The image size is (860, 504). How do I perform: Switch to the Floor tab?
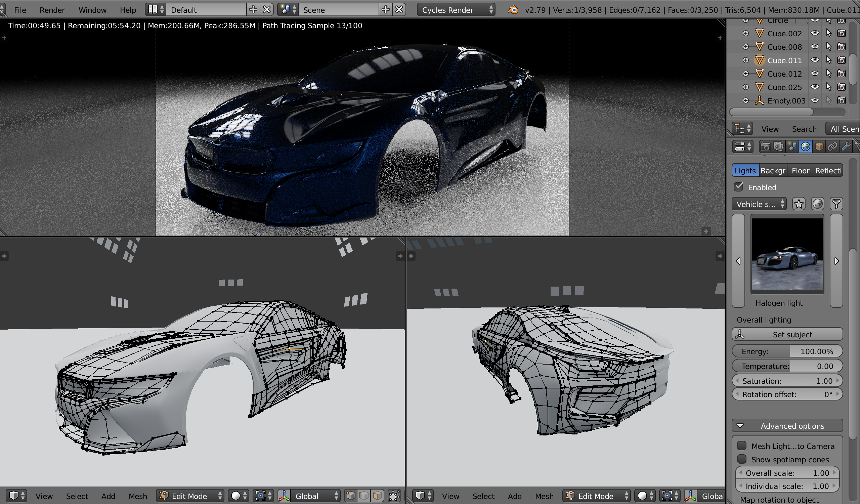[800, 170]
